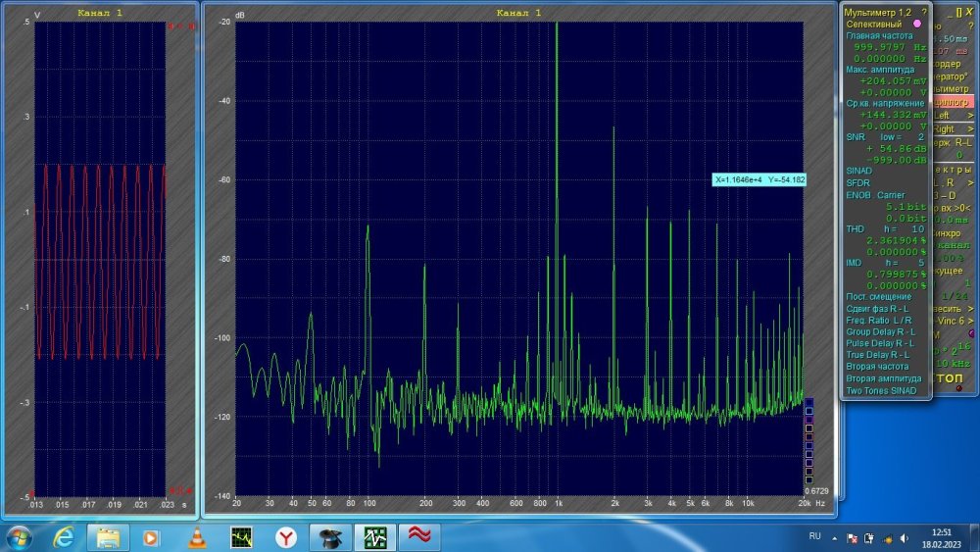Click the help question mark in Мультиметр panel
The width and height of the screenshot is (980, 552).
click(923, 11)
